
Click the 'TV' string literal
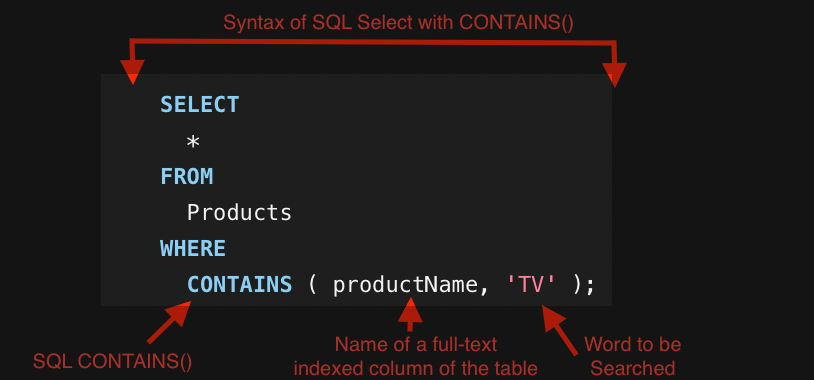(x=531, y=284)
